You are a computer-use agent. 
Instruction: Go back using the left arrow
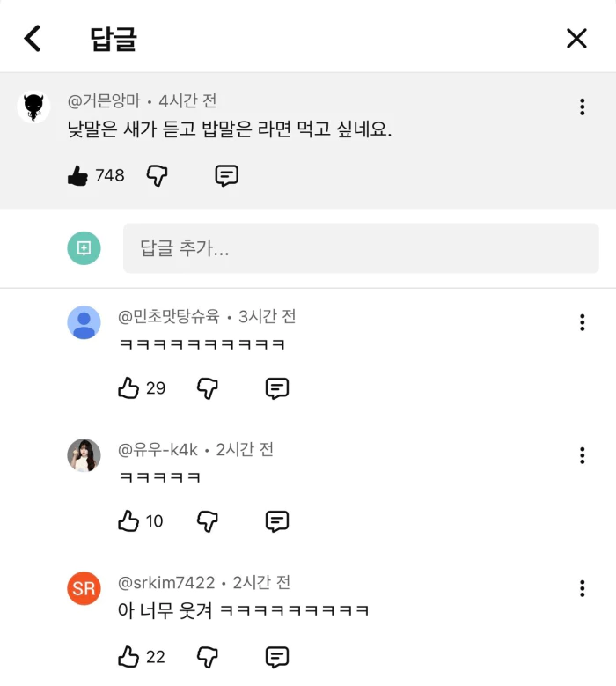tap(33, 38)
